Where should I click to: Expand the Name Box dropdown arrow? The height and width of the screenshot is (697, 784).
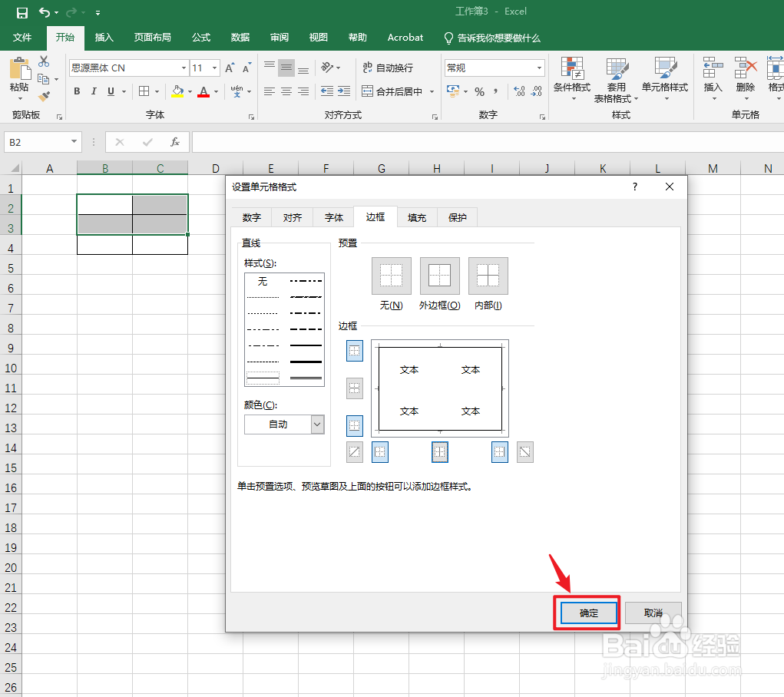pos(74,142)
